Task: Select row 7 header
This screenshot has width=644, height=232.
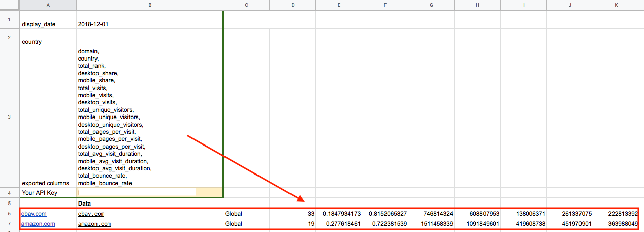Action: 10,224
